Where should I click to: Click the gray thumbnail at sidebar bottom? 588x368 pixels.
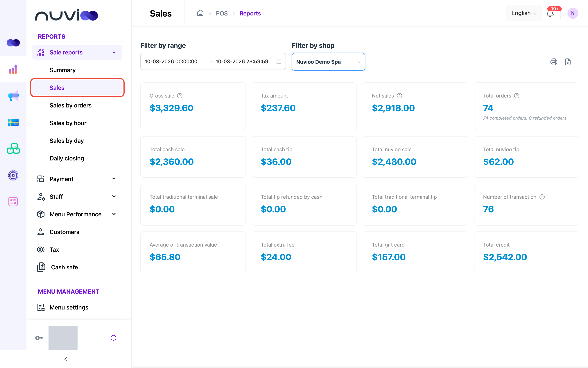tap(63, 338)
